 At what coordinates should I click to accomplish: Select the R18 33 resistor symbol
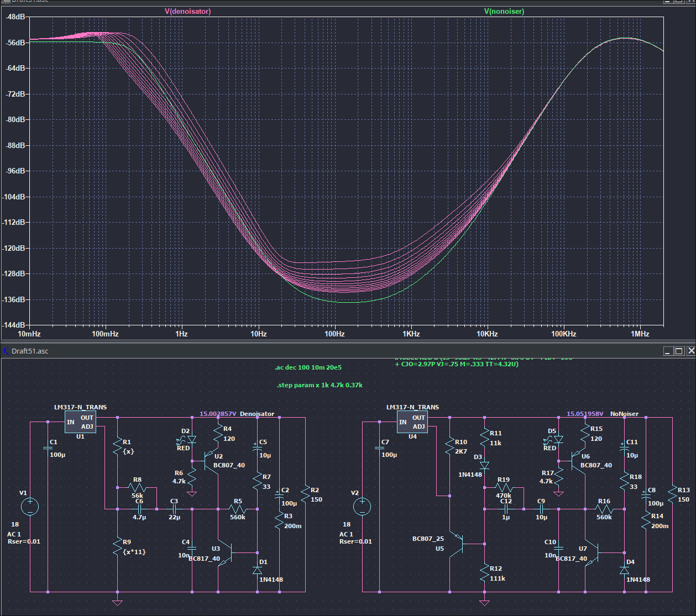(625, 481)
